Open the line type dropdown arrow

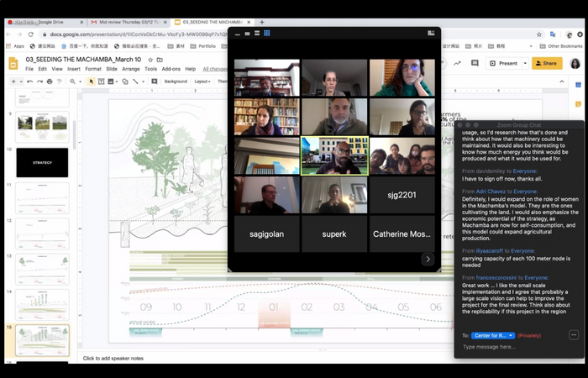143,81
